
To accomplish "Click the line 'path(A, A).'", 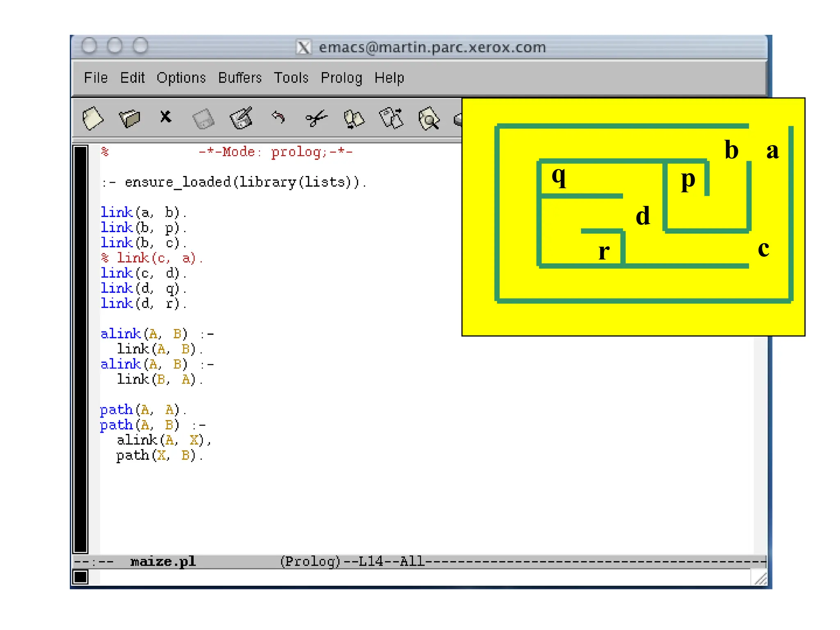I will (144, 410).
